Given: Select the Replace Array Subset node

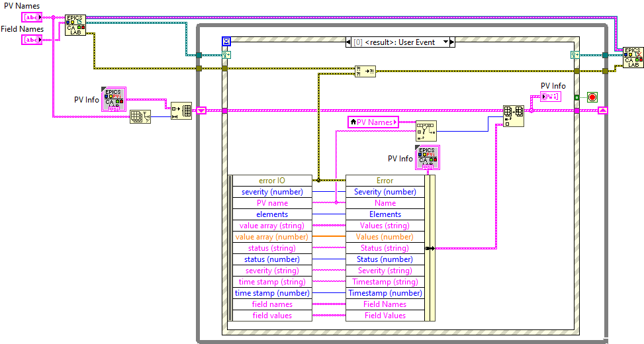Looking at the screenshot, I should point(514,115).
